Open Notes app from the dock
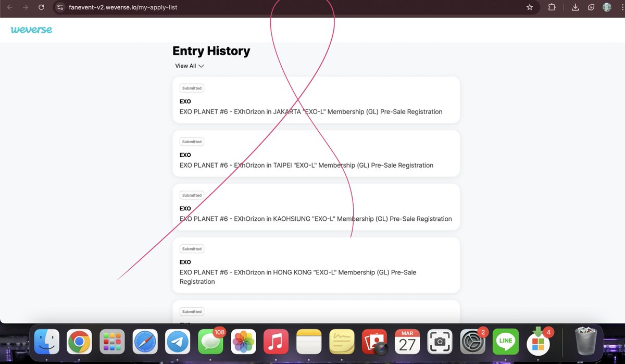 309,342
